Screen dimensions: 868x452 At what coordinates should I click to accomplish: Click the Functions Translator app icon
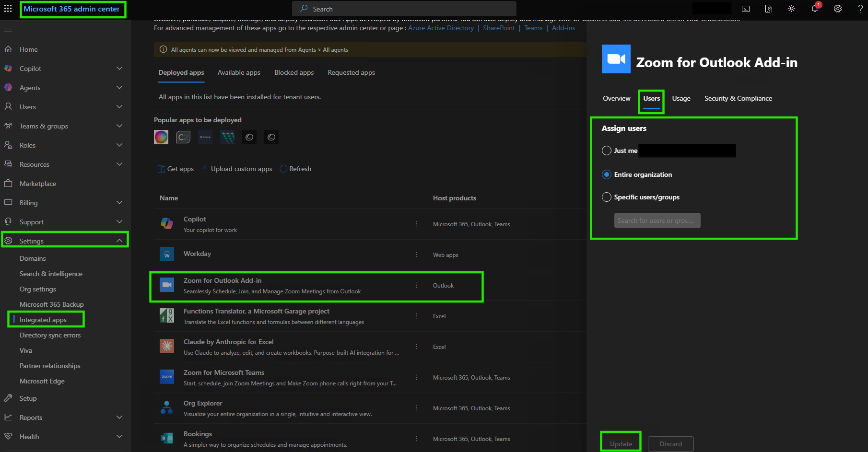(x=167, y=315)
